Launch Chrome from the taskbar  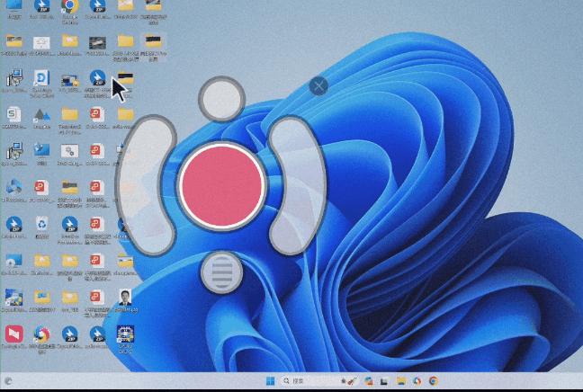(433, 381)
